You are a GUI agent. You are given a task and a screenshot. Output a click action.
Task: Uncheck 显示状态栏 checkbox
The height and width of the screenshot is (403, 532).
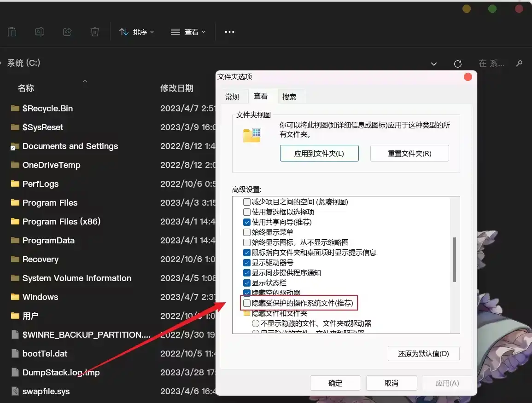pos(247,283)
